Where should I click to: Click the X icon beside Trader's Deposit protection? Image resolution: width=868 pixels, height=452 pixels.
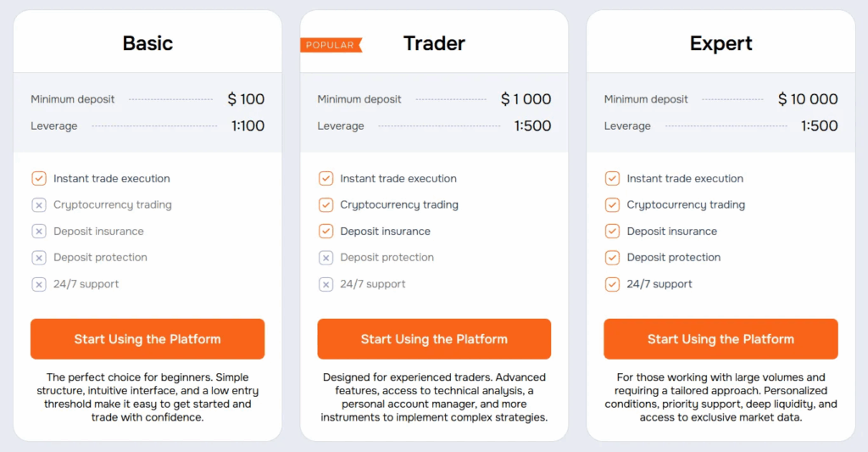[325, 258]
